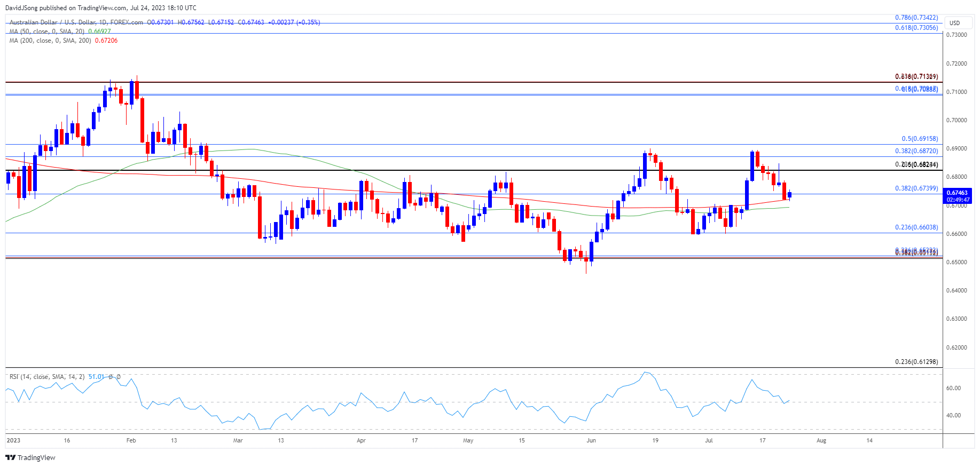Click the RSI 60.00 scale value

pos(953,388)
